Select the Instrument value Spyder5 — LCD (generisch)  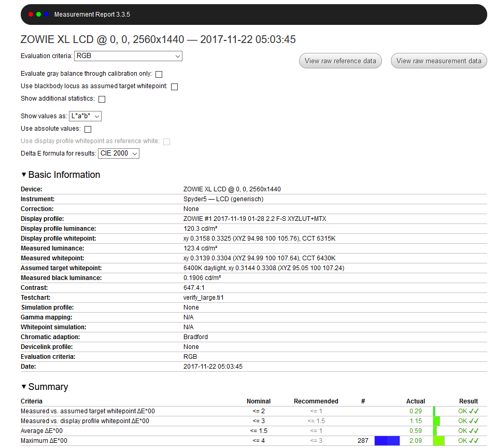point(223,199)
